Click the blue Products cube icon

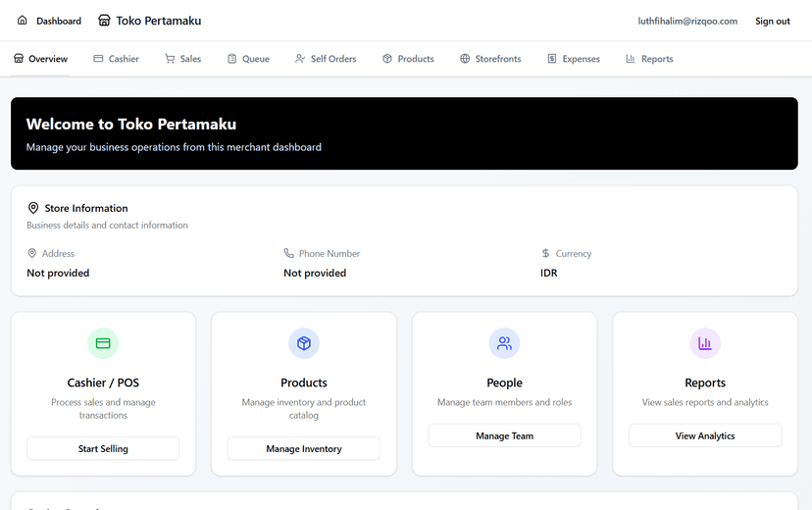(304, 343)
